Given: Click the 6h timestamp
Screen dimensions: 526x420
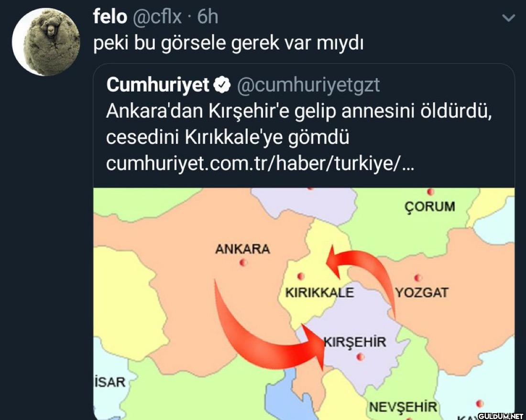Looking at the screenshot, I should coord(208,17).
